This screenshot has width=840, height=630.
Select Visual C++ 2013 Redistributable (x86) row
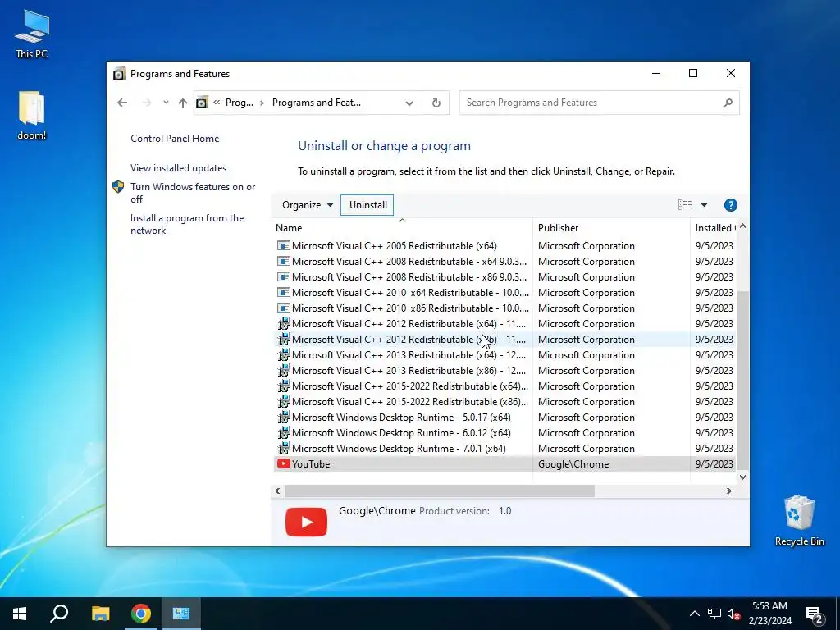pyautogui.click(x=504, y=370)
